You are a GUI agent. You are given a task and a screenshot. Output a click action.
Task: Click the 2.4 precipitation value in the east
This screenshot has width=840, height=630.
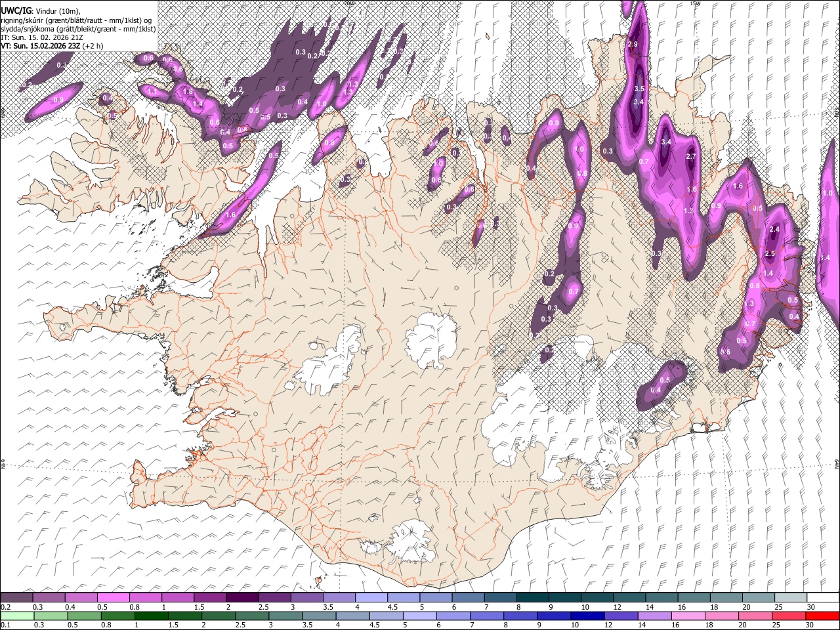(x=774, y=229)
